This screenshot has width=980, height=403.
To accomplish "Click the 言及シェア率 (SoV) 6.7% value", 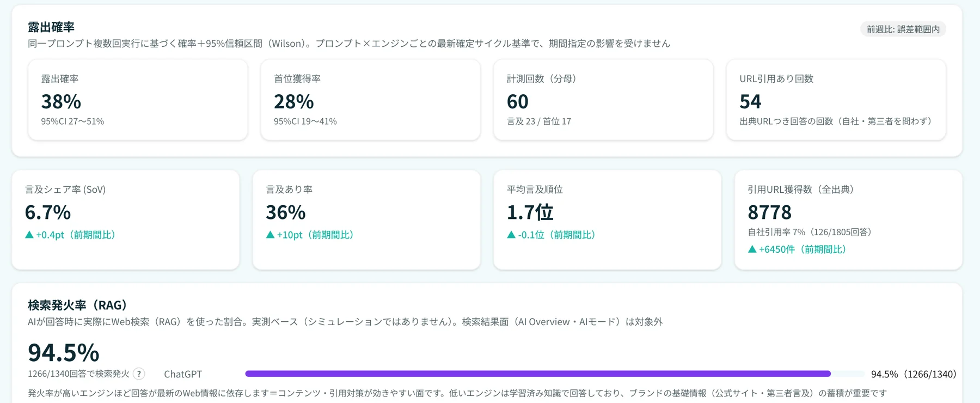I will tap(48, 212).
